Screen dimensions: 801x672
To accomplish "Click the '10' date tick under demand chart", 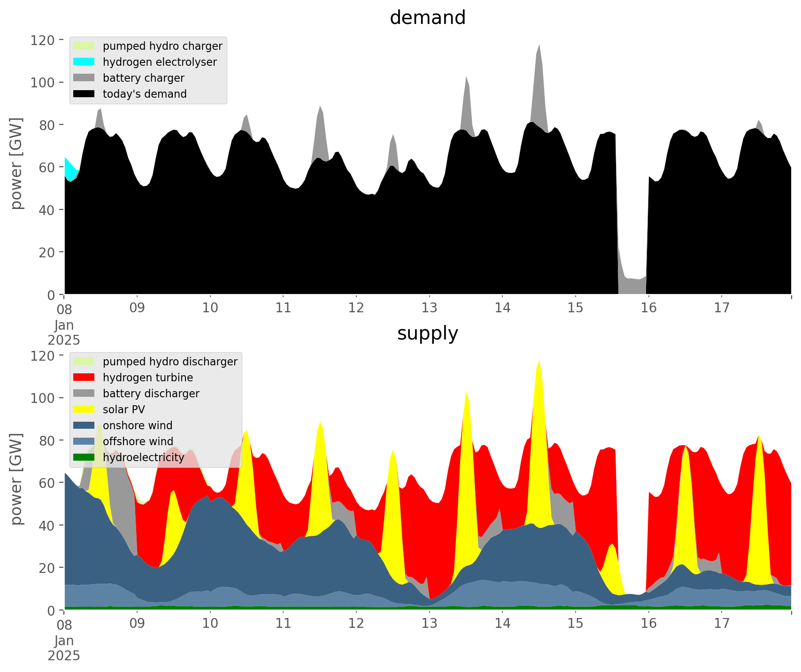I will click(x=210, y=308).
